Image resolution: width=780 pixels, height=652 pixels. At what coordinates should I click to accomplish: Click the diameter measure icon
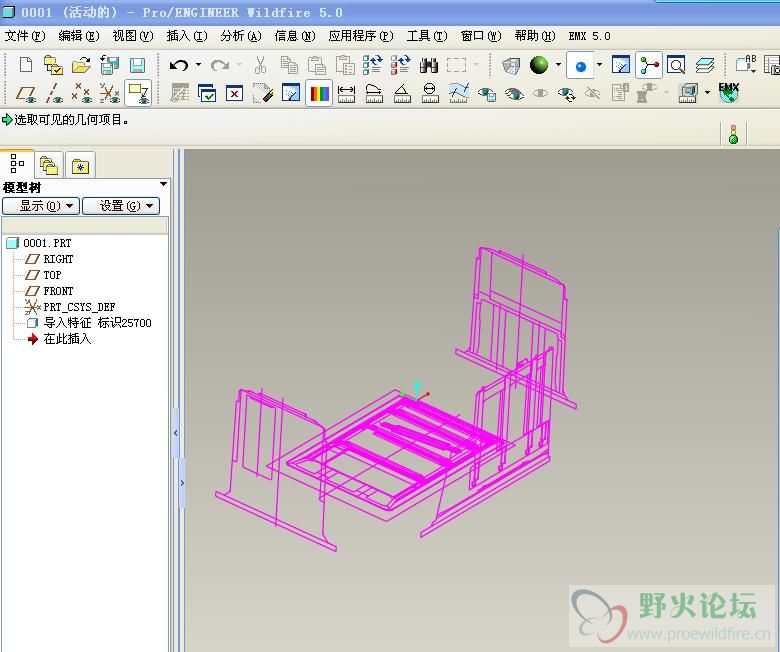[430, 93]
